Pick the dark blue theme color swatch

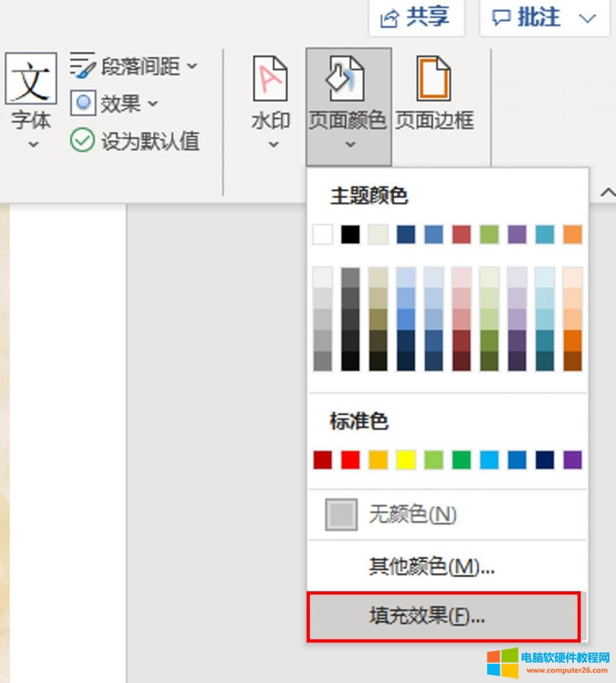(405, 235)
